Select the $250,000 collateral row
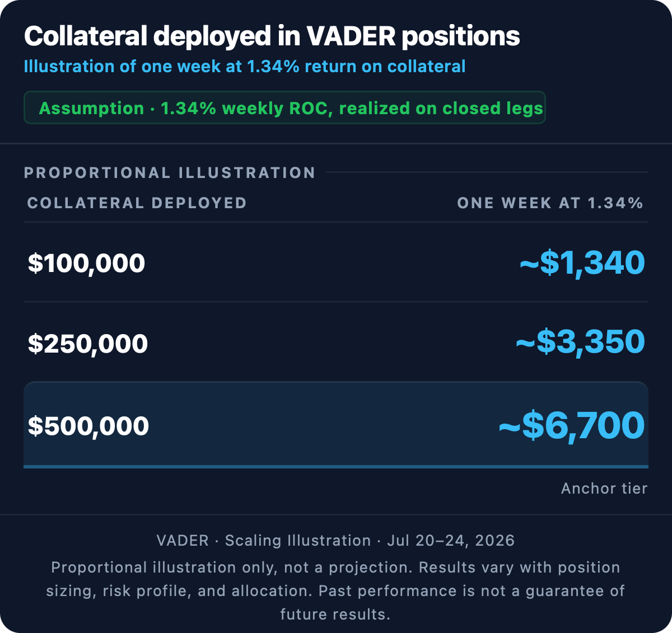 coord(336,343)
